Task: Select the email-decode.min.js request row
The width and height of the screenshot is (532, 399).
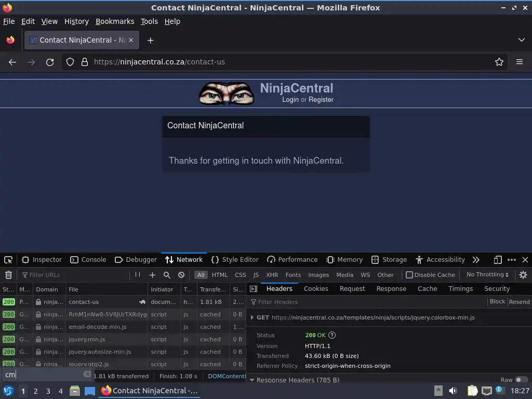Action: (x=123, y=327)
